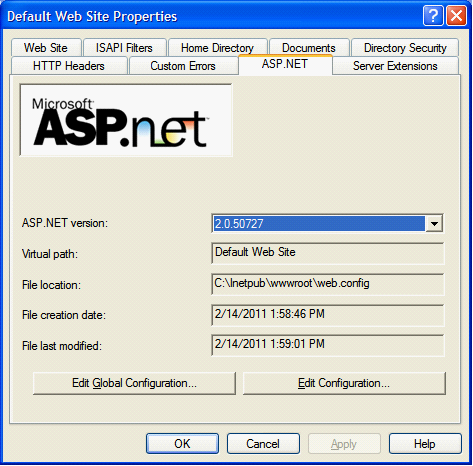Show the Custom Errors tab
The width and height of the screenshot is (473, 466).
(183, 66)
